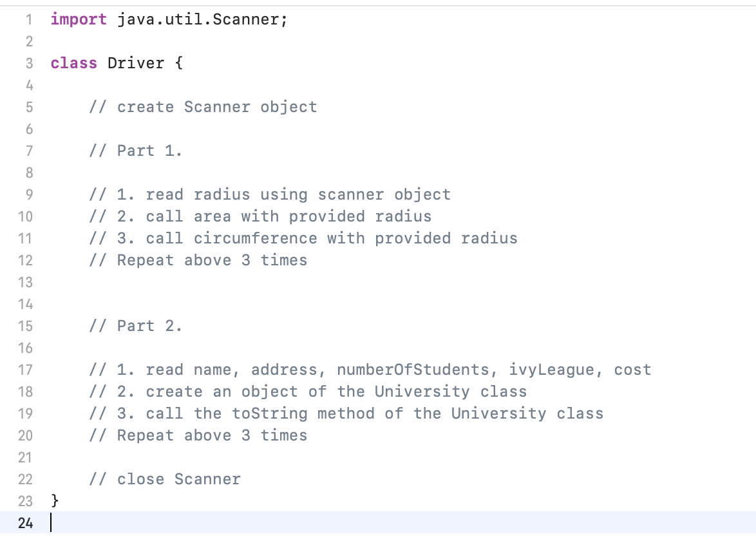
Task: Click the '// close Scanner' comment
Action: point(165,479)
